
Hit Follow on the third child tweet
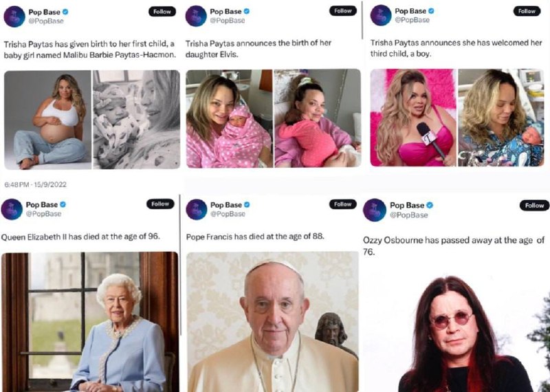click(527, 11)
